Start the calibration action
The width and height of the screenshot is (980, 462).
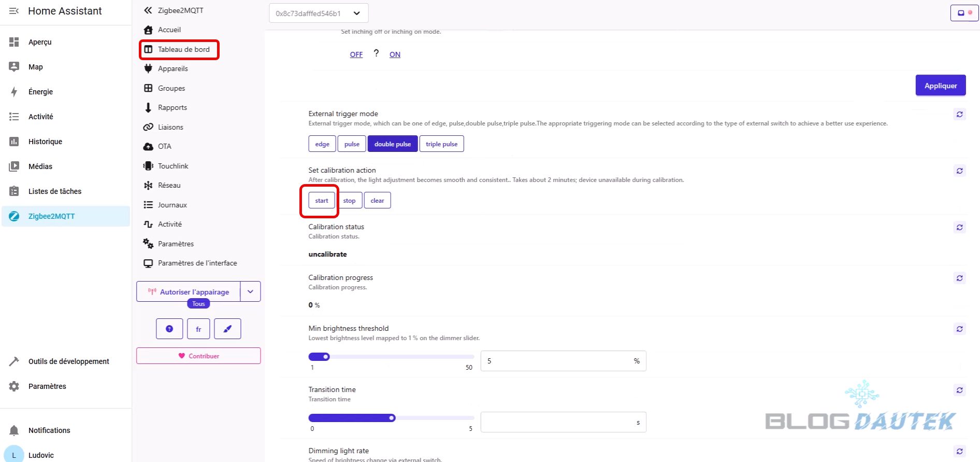point(321,201)
